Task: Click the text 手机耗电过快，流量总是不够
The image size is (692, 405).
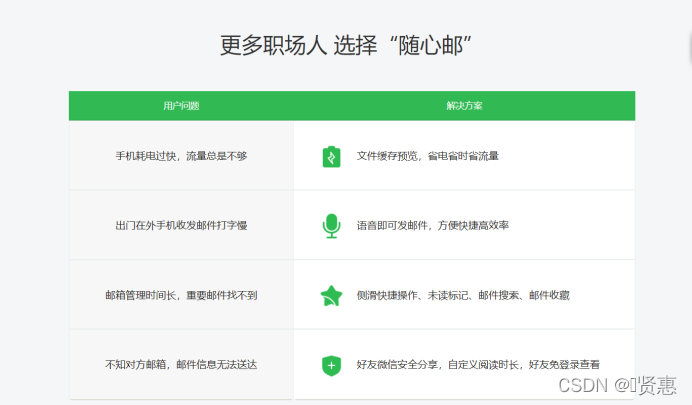Action: pos(181,156)
